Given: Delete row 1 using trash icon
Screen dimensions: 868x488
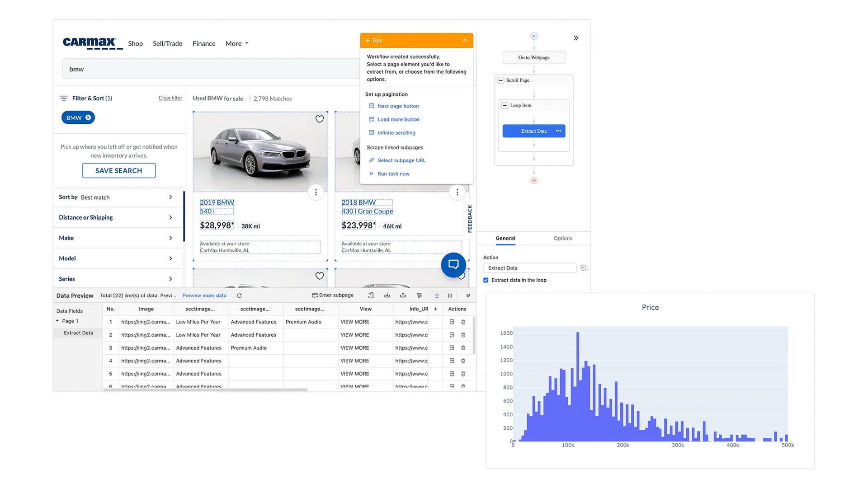Looking at the screenshot, I should [463, 322].
